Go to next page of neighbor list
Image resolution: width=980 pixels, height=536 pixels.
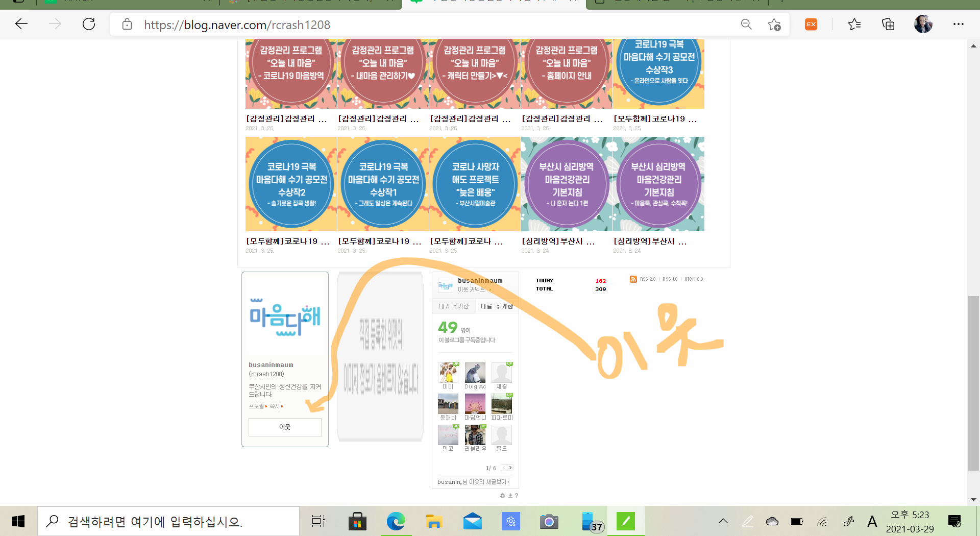click(510, 468)
